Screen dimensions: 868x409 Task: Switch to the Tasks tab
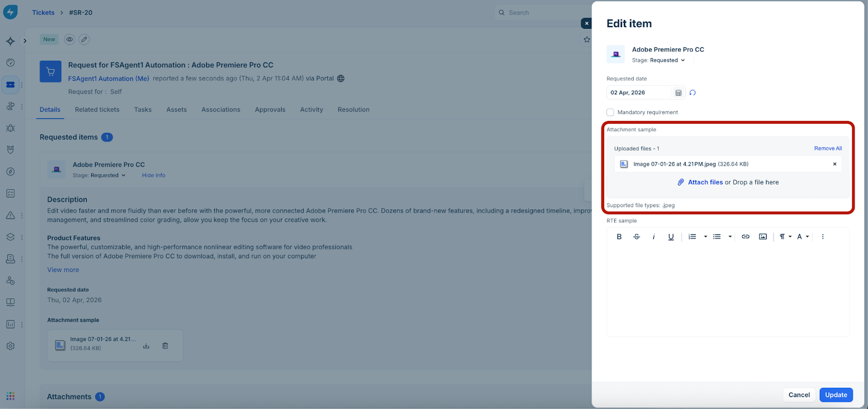pyautogui.click(x=143, y=110)
